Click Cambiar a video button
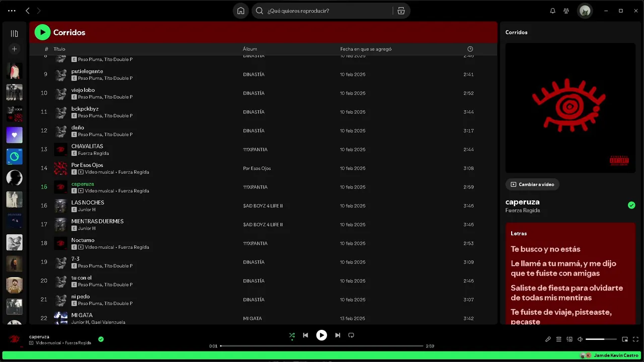644x362 pixels. click(x=532, y=185)
